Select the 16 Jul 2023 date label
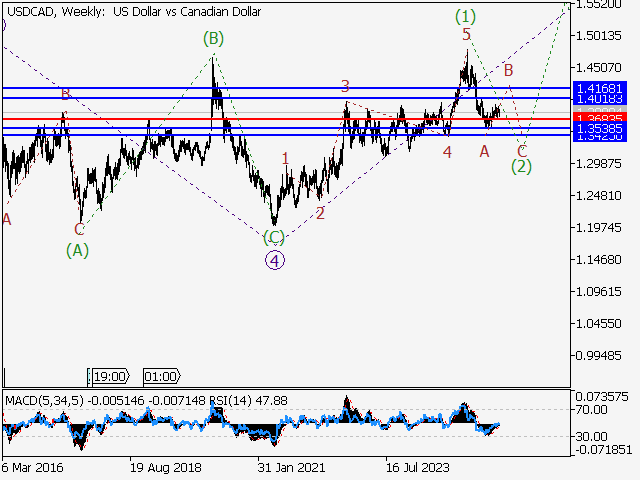This screenshot has width=640, height=480. point(417,467)
